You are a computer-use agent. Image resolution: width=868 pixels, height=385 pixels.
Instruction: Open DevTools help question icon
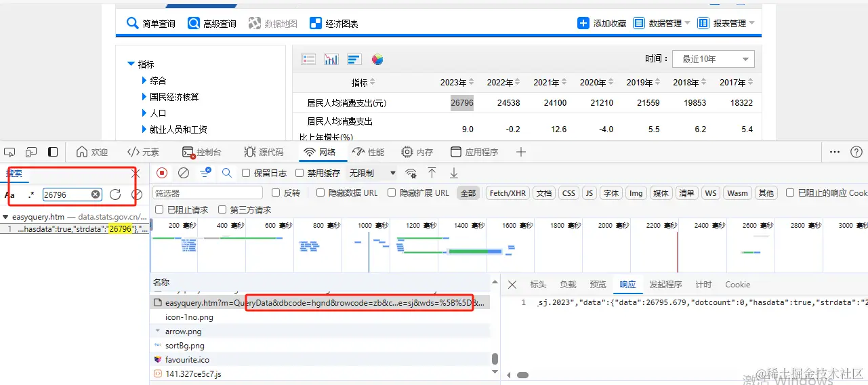856,152
